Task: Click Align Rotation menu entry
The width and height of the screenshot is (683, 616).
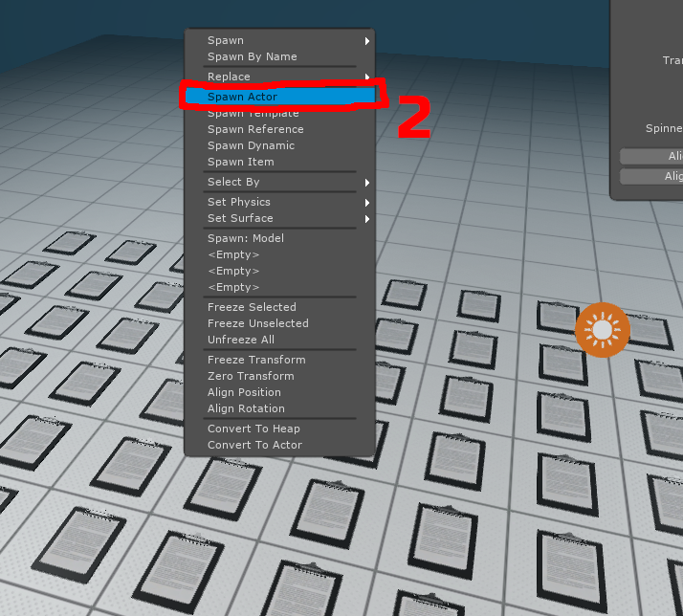Action: (279, 408)
